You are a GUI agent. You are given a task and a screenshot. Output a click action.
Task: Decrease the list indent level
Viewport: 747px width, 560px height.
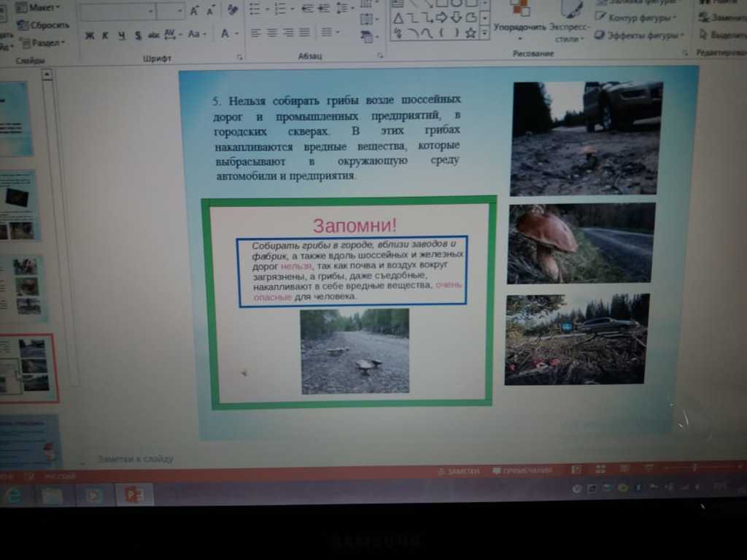[x=307, y=9]
